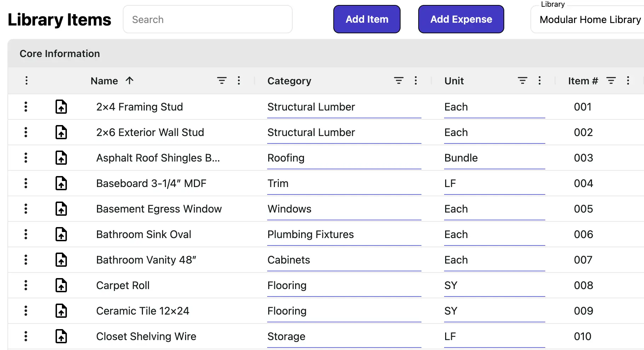The image size is (644, 350).
Task: Select the Bathroom Vanity 48″ item name
Action: (146, 260)
